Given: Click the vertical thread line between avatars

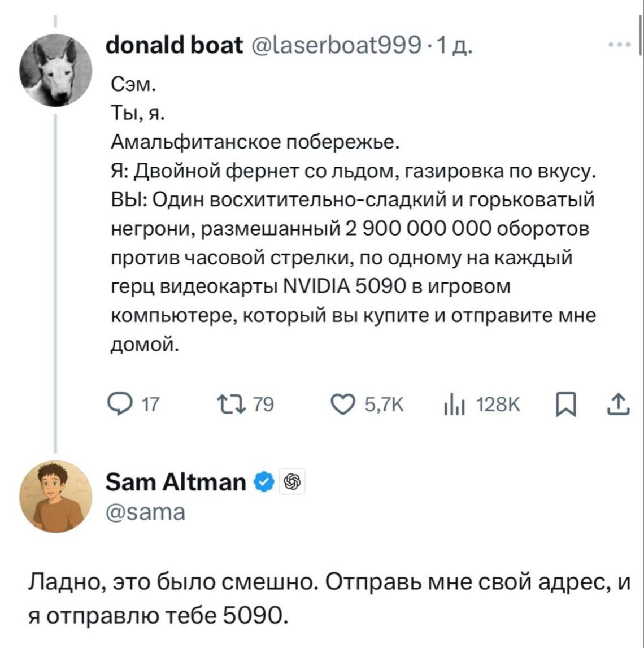Looking at the screenshot, I should click(55, 282).
